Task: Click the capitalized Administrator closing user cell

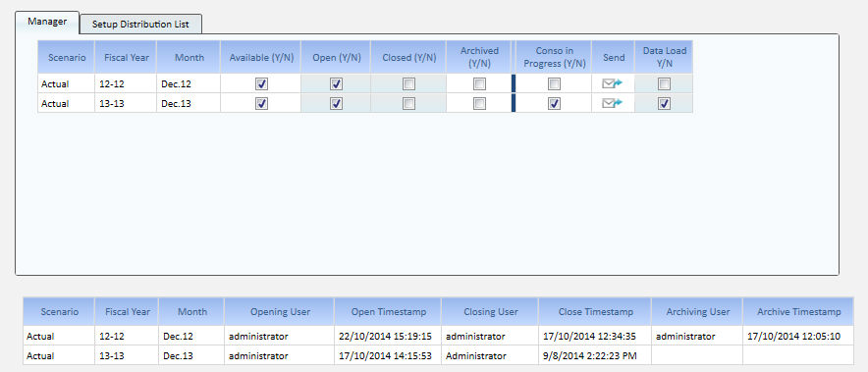Action: click(x=491, y=355)
